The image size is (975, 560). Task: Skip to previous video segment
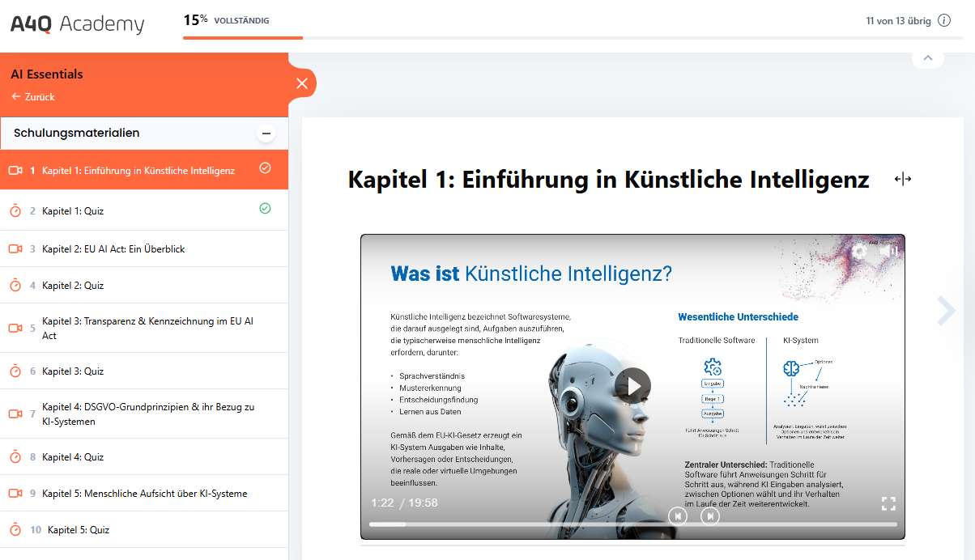tap(678, 515)
